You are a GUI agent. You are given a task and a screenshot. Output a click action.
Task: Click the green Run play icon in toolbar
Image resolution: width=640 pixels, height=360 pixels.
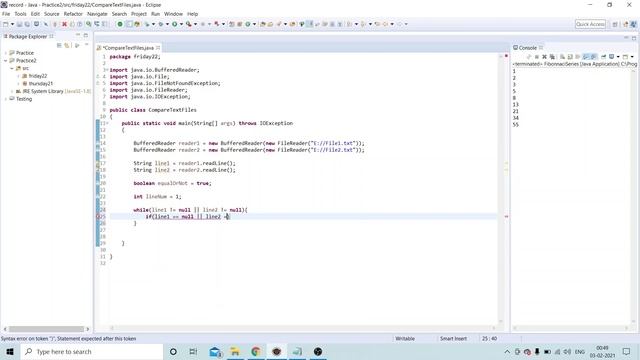pos(174,24)
